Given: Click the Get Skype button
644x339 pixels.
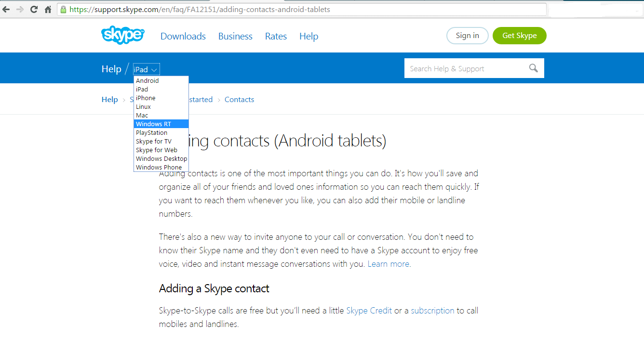Looking at the screenshot, I should [520, 36].
